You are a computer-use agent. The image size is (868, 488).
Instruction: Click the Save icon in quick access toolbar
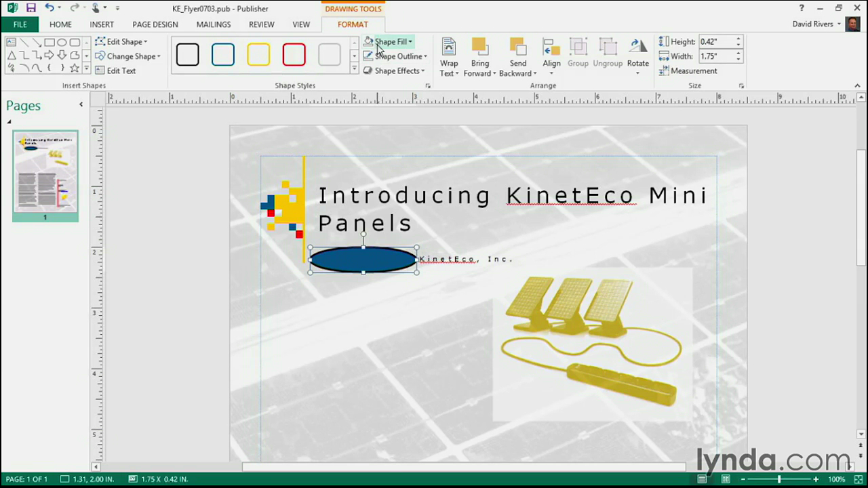pyautogui.click(x=31, y=8)
